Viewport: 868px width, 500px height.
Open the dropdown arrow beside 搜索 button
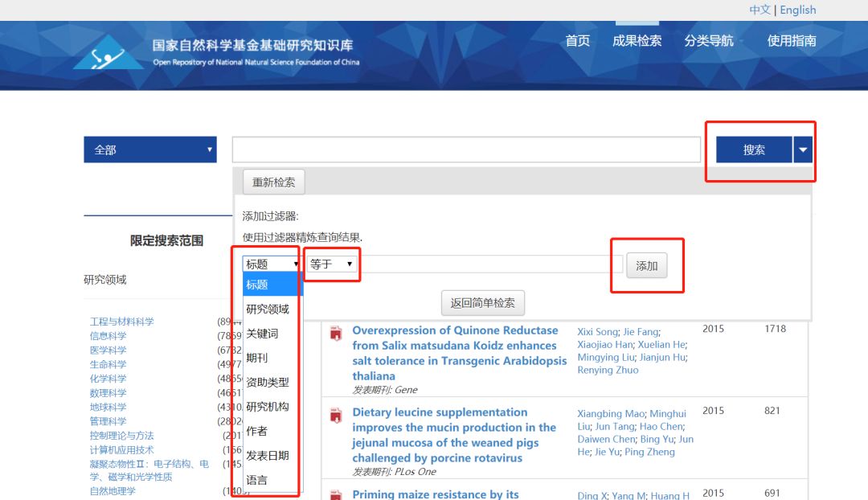click(x=803, y=150)
